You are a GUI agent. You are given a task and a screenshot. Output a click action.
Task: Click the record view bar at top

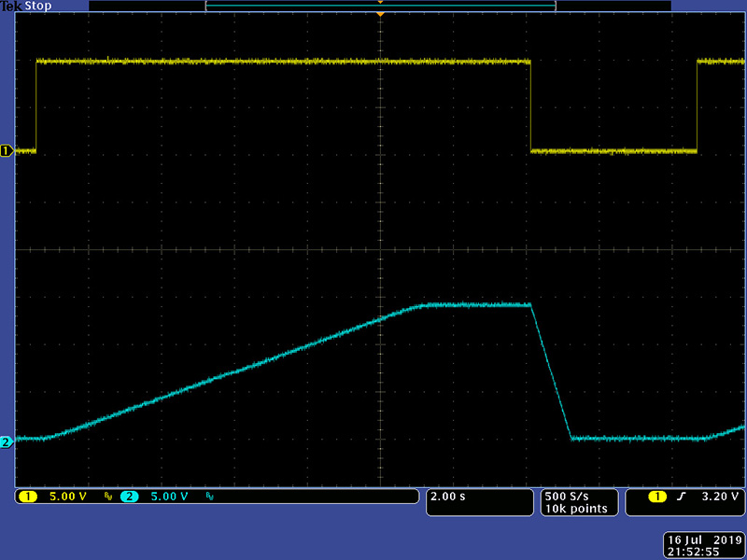(x=380, y=6)
